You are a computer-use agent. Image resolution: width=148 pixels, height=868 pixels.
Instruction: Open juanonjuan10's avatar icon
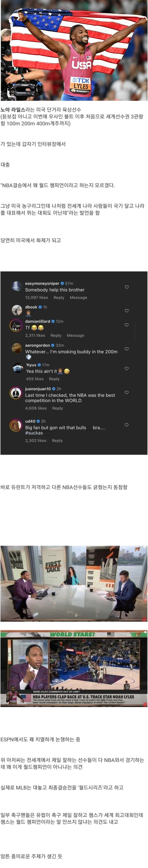tap(16, 393)
